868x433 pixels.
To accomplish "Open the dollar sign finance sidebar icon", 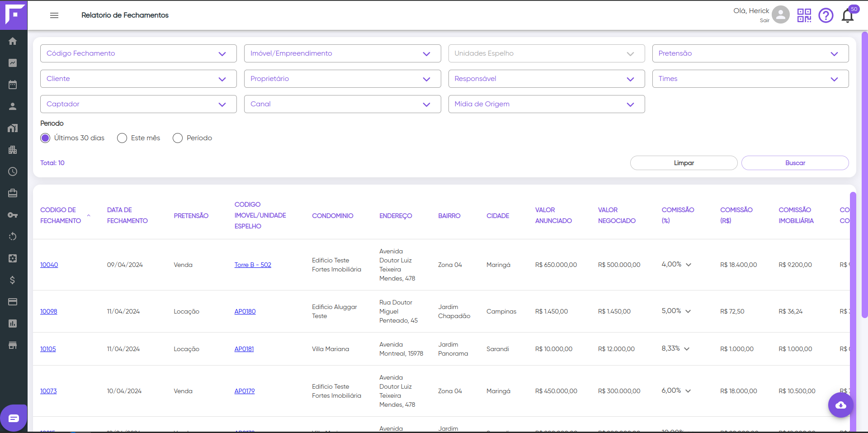I will pos(13,280).
